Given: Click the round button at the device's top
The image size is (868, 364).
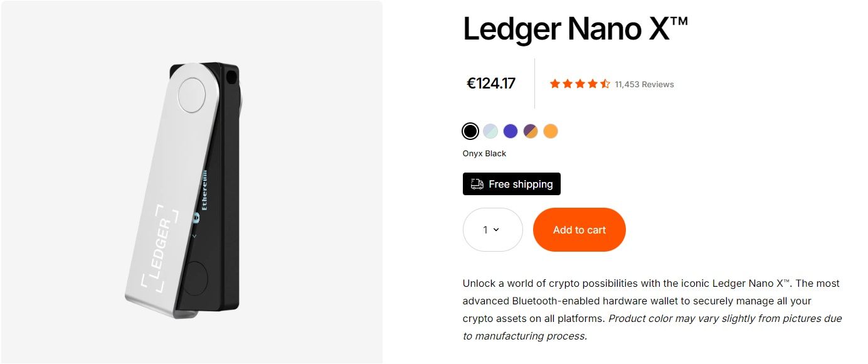Looking at the screenshot, I should [x=192, y=96].
